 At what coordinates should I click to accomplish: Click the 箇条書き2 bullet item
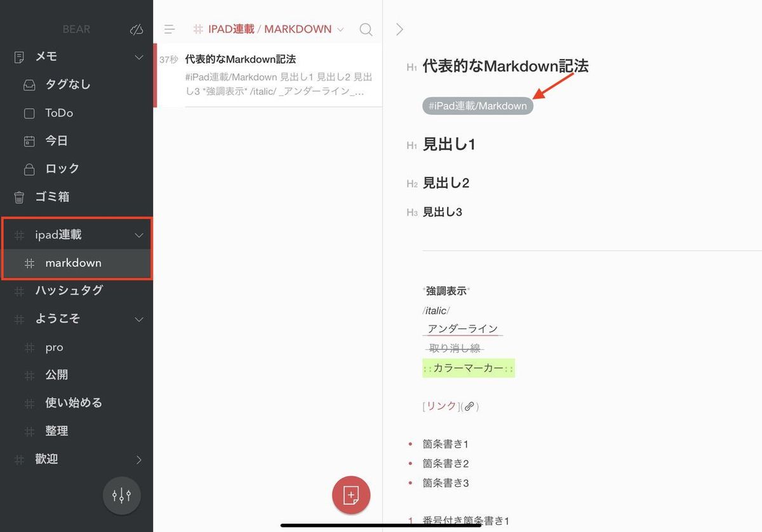click(446, 463)
